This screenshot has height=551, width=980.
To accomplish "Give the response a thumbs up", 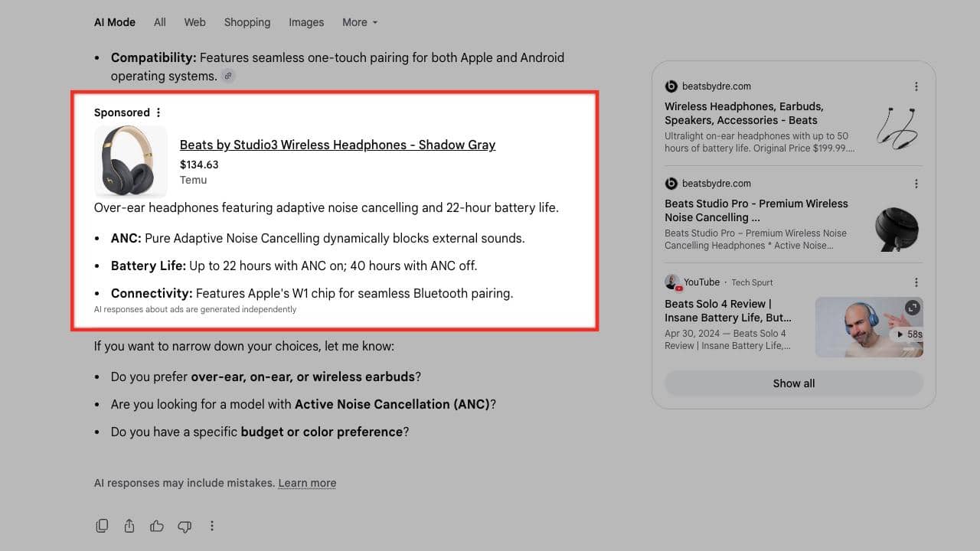I will click(157, 526).
